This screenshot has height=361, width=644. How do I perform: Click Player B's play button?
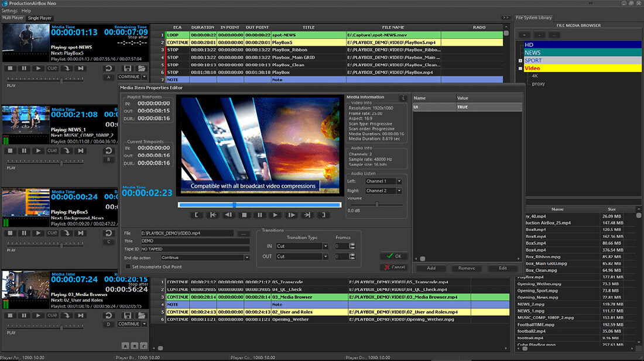(38, 150)
